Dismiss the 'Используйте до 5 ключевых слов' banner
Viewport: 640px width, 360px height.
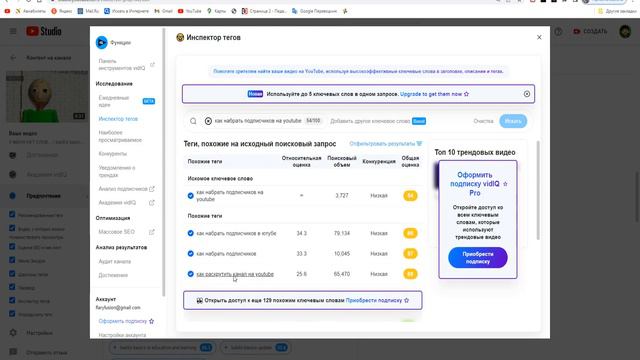pos(527,94)
